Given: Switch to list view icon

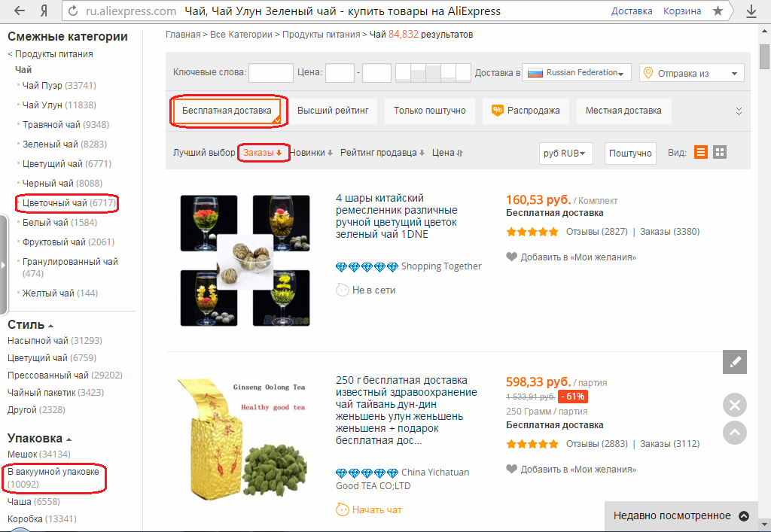Looking at the screenshot, I should point(701,152).
